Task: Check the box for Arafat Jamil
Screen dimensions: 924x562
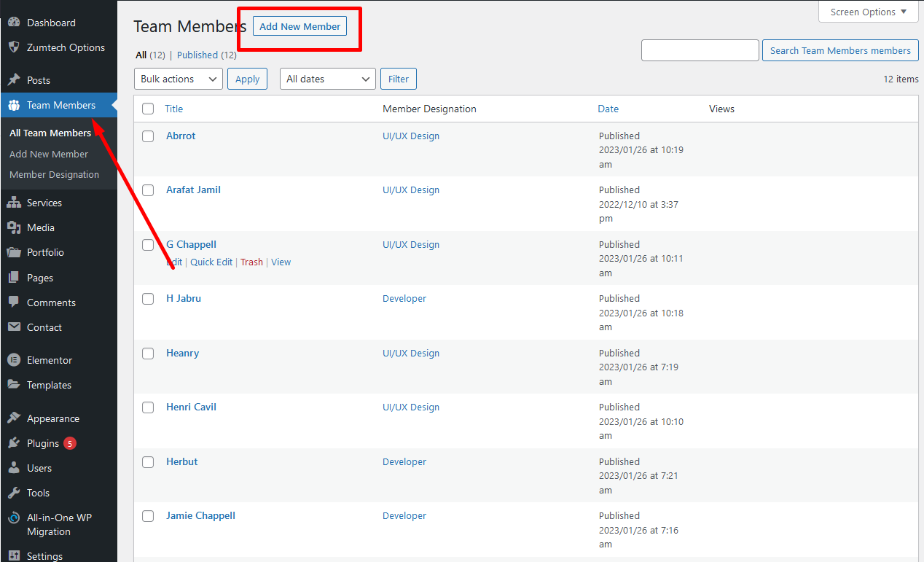Action: pos(148,190)
